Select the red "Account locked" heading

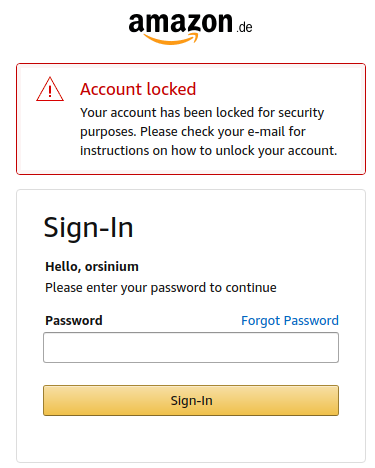(138, 89)
